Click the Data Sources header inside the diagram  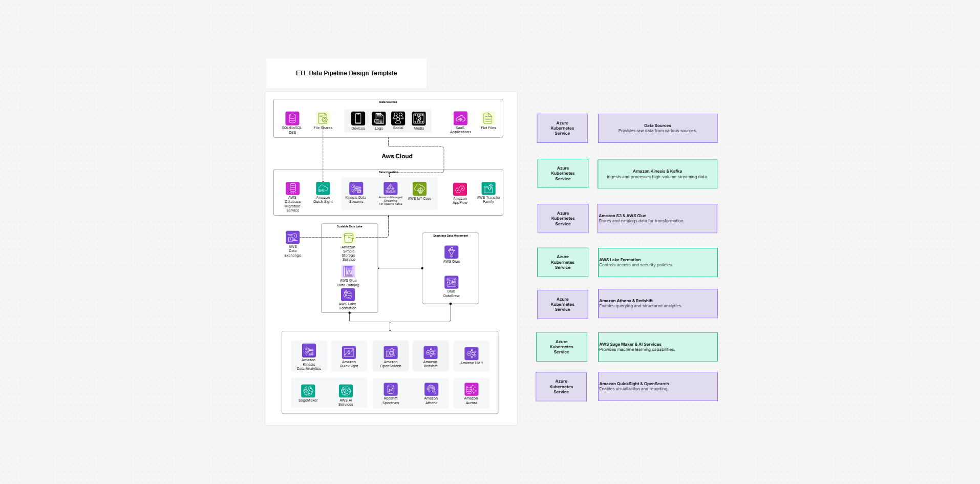pos(388,102)
